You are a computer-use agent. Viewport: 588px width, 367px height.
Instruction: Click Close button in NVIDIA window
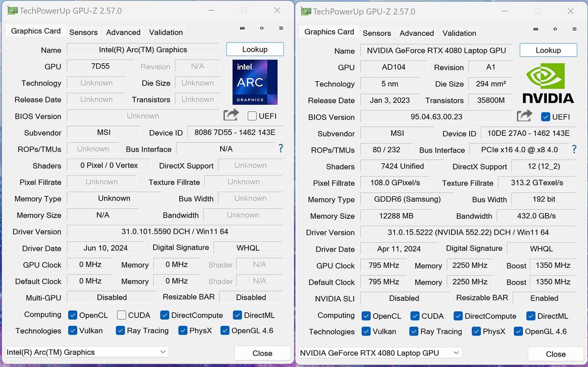coord(556,354)
